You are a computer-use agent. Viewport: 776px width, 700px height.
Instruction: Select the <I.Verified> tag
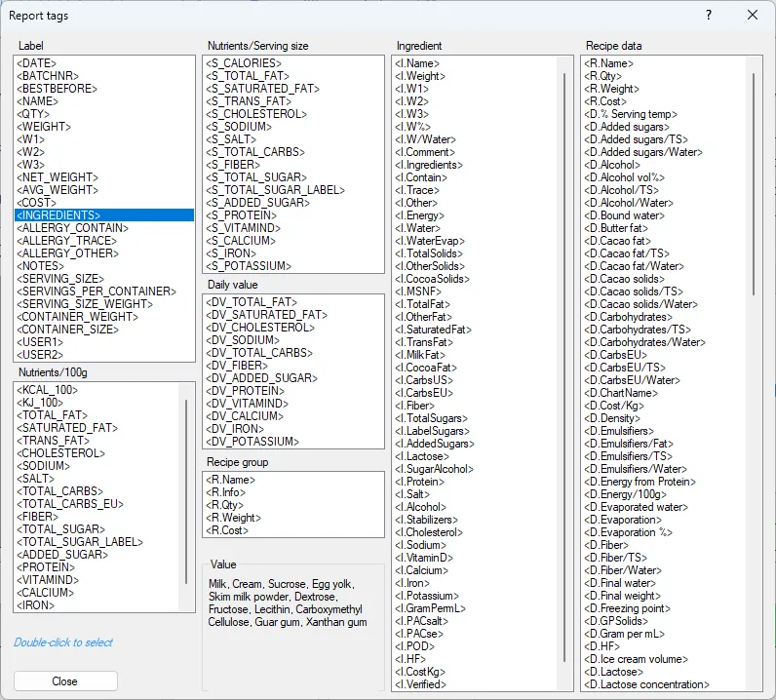coord(421,684)
